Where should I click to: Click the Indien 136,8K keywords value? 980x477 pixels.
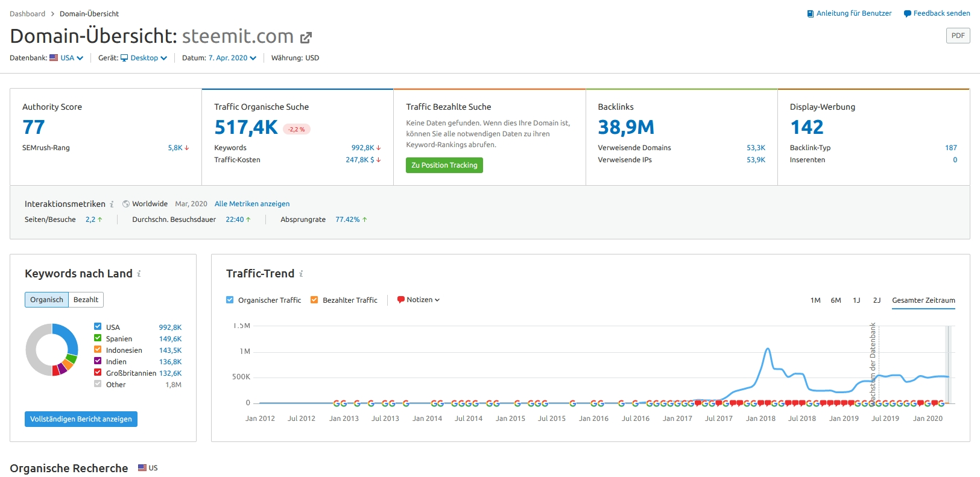pos(170,362)
